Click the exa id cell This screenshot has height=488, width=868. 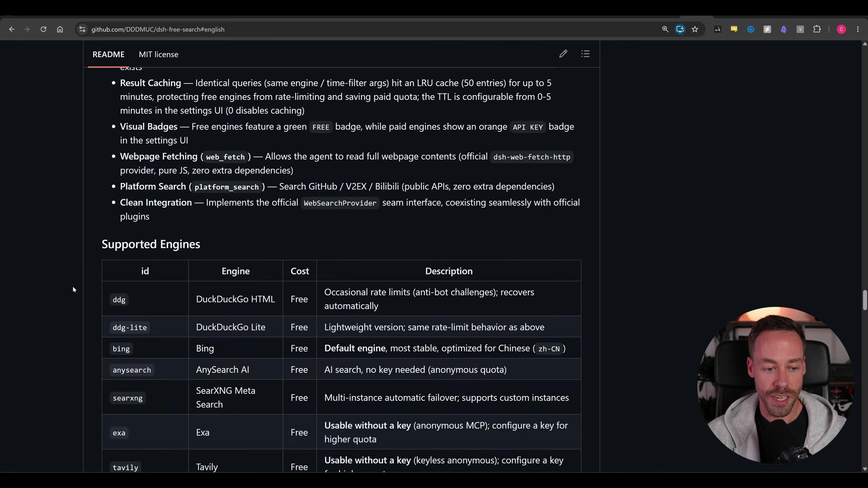pyautogui.click(x=145, y=432)
